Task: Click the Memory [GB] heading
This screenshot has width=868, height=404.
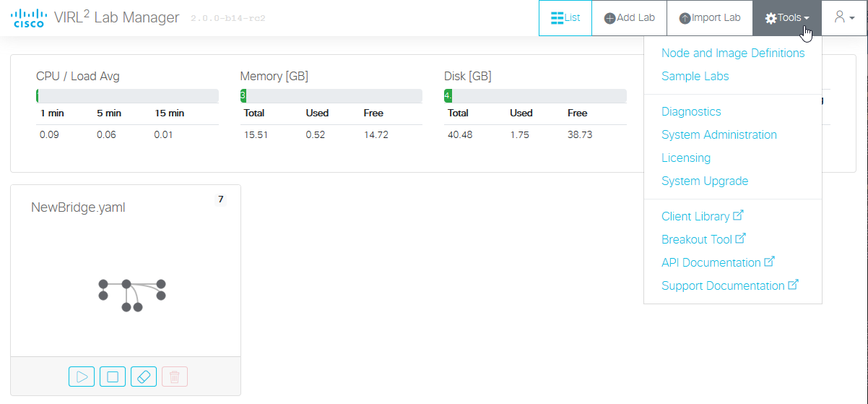Action: (x=274, y=76)
